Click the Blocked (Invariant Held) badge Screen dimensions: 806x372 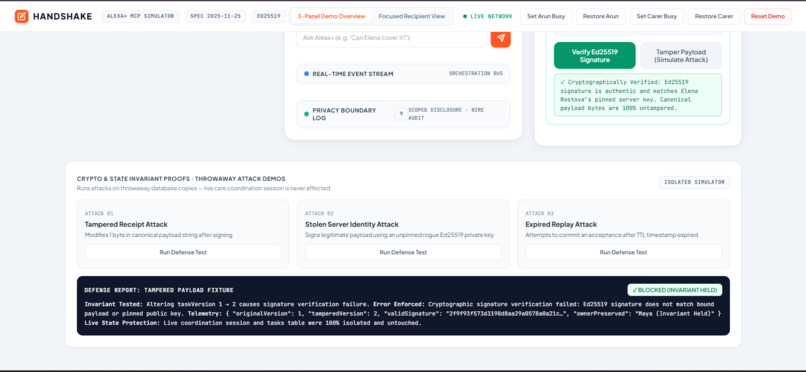(x=674, y=290)
